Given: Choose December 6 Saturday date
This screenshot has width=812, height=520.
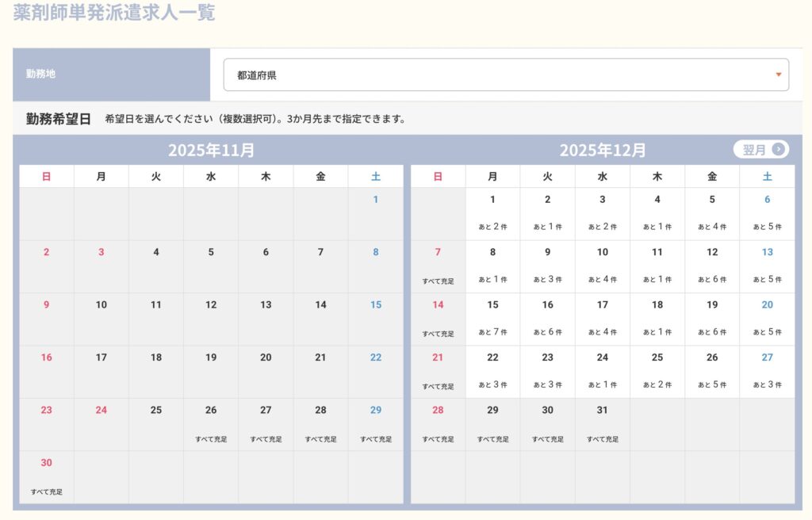Looking at the screenshot, I should pyautogui.click(x=767, y=213).
